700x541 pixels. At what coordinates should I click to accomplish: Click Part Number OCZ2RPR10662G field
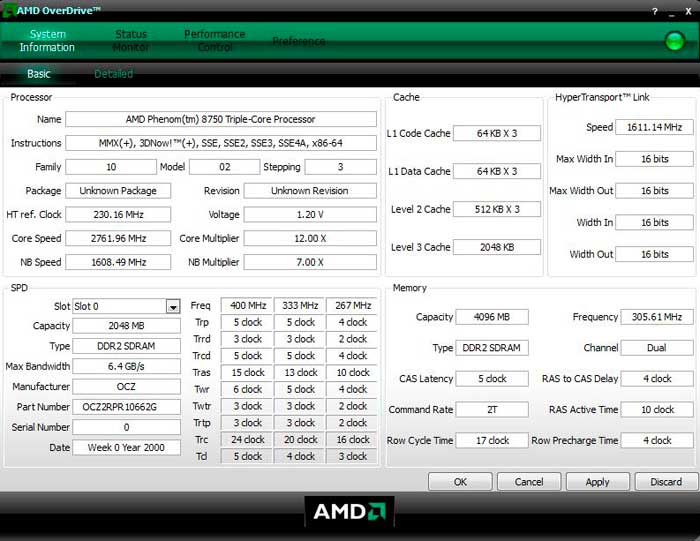[126, 407]
